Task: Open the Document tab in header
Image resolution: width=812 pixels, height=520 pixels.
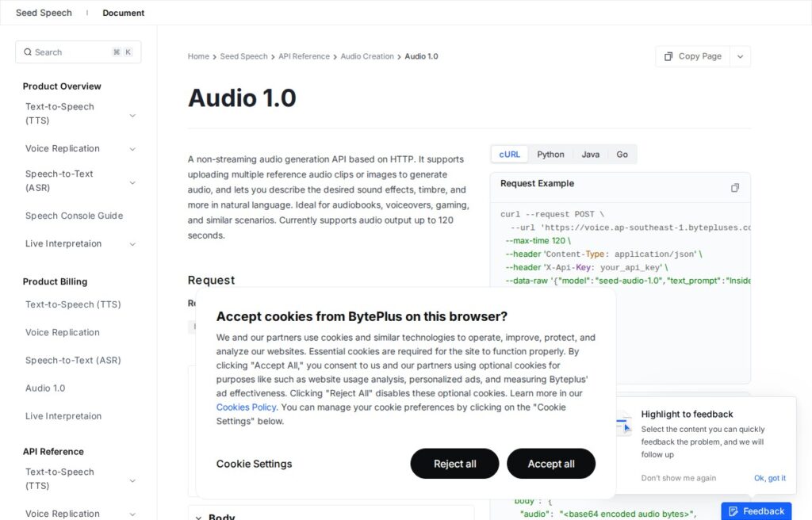Action: click(x=123, y=13)
